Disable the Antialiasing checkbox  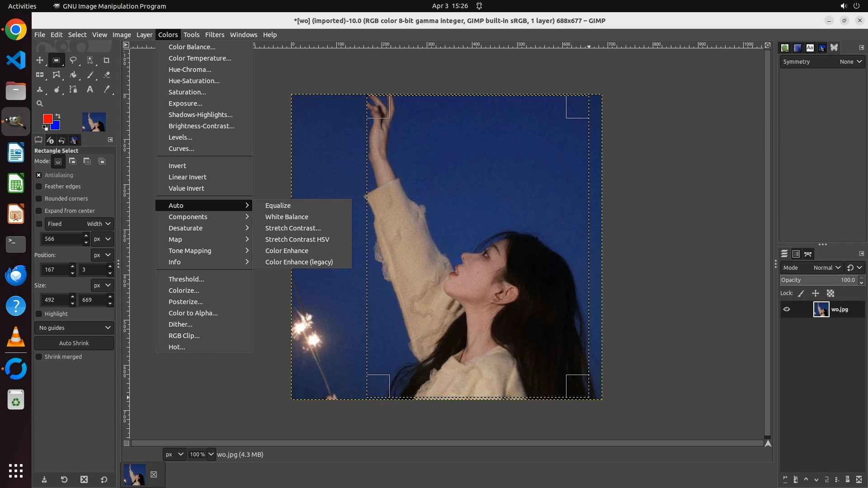(x=39, y=175)
